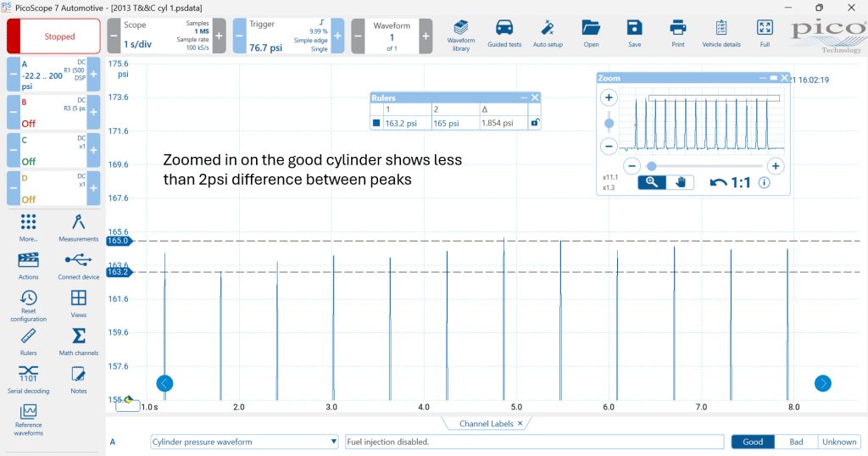
Task: Select the Channel Labels tab
Action: (486, 423)
